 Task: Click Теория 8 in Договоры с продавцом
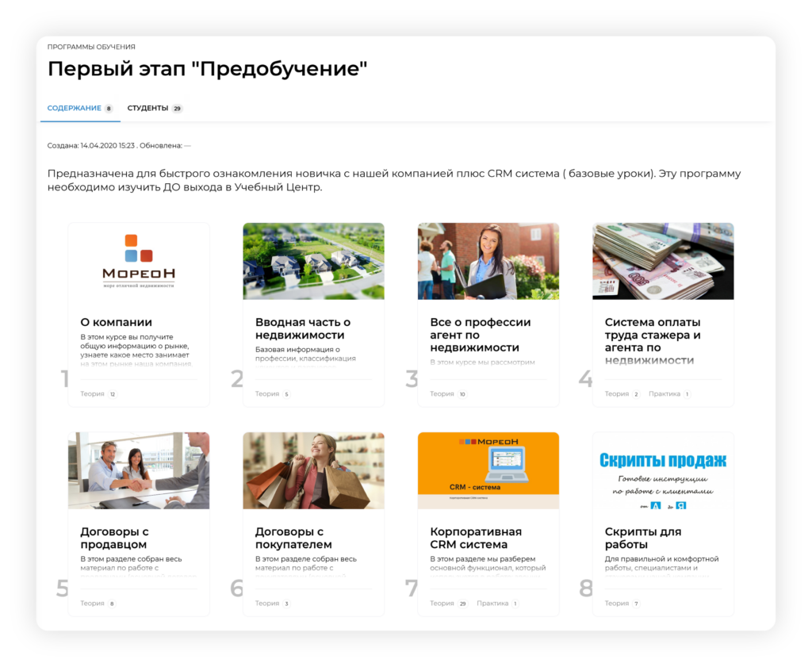click(x=98, y=604)
